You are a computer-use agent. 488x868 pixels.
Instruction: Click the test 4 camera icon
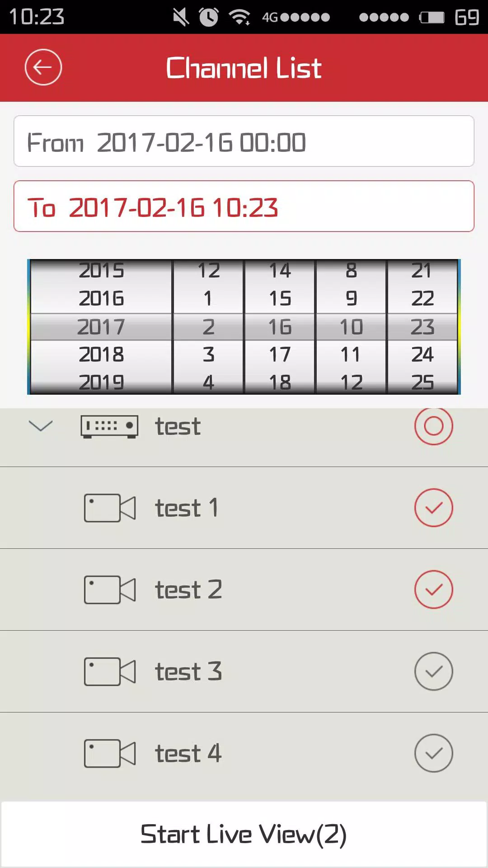pos(110,754)
